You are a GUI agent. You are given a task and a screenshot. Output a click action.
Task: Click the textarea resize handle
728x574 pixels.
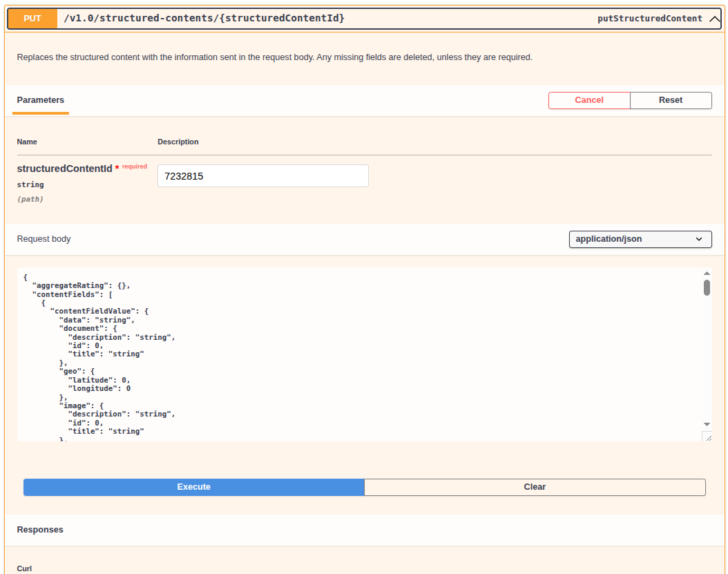[x=707, y=437]
